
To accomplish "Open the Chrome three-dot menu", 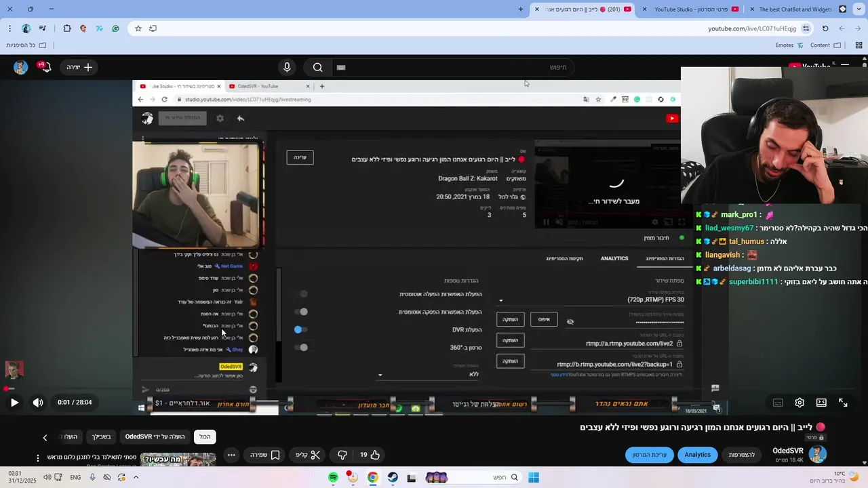I will 9,28.
